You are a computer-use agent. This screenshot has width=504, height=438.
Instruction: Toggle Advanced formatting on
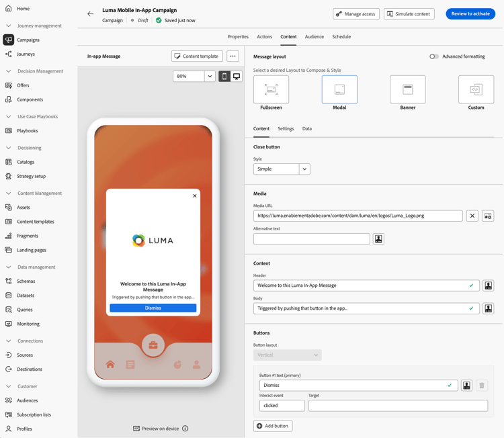434,56
